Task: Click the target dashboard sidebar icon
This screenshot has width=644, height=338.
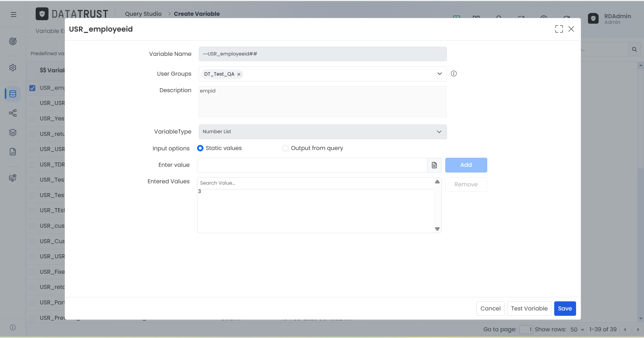Action: 13,41
